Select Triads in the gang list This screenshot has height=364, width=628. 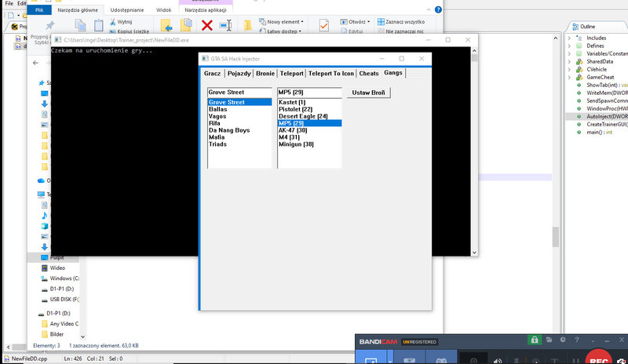point(239,144)
